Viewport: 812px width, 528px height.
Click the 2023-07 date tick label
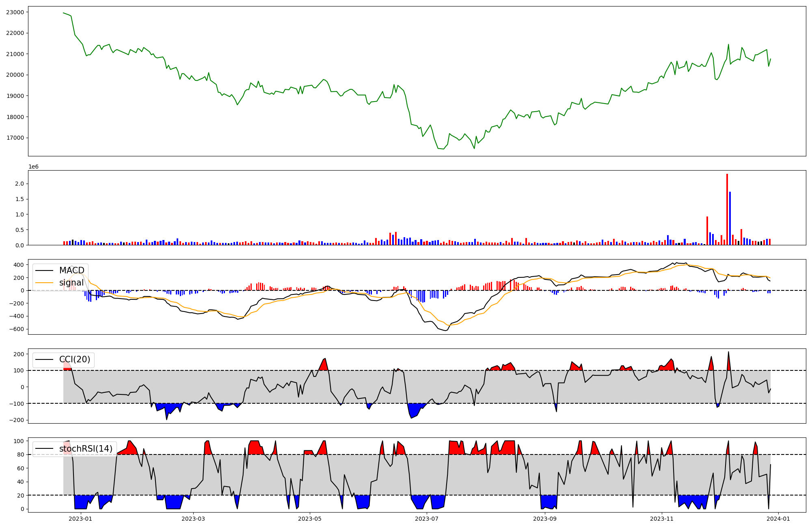(x=427, y=519)
